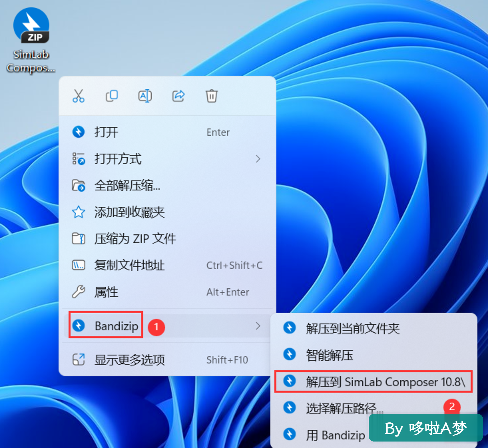Click the Rename icon in context menu
Screen dimensions: 488x448
[x=145, y=96]
